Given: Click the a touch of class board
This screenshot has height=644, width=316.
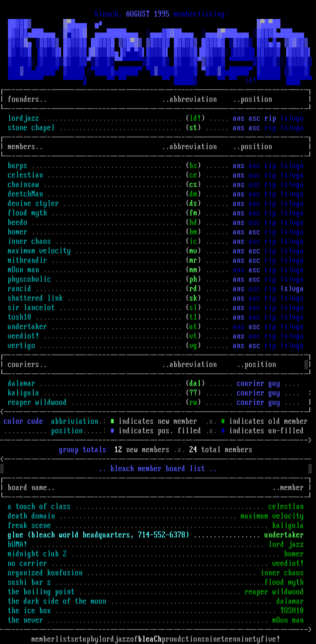Looking at the screenshot, I should click(x=39, y=507).
